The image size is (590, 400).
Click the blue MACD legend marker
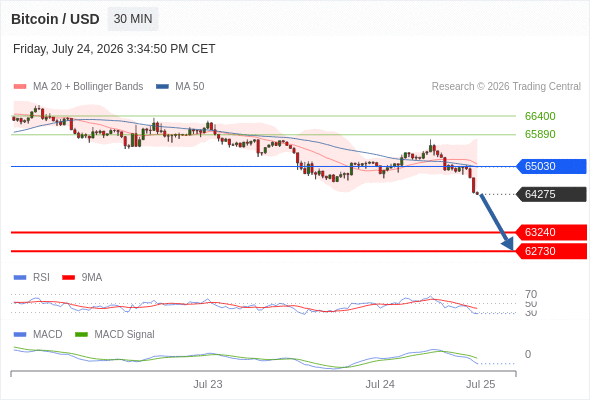(20, 335)
